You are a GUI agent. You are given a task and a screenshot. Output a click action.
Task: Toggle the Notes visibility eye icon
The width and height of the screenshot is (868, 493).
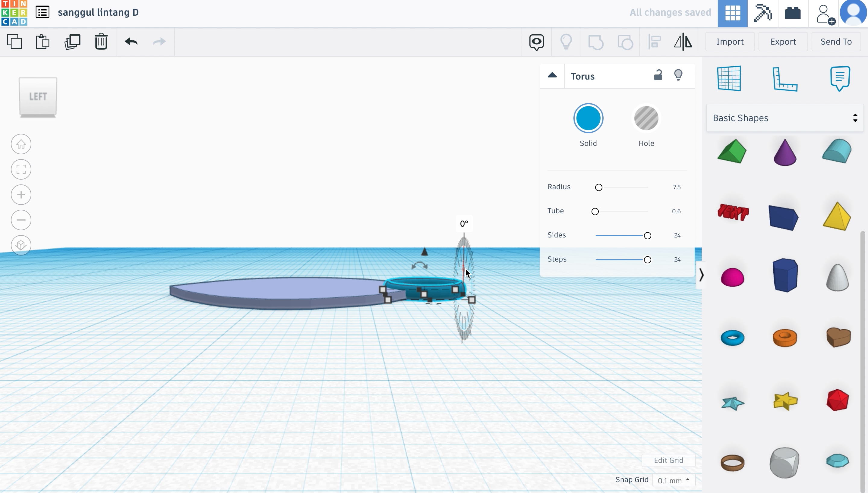click(537, 42)
